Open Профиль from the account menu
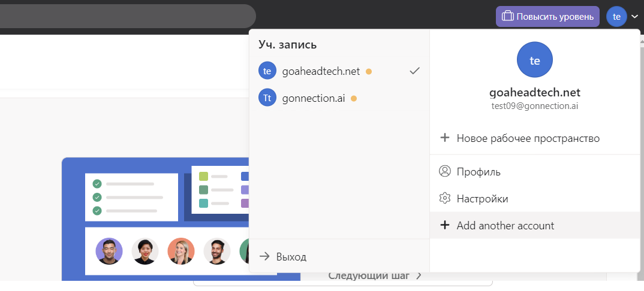The width and height of the screenshot is (644, 291). click(479, 172)
